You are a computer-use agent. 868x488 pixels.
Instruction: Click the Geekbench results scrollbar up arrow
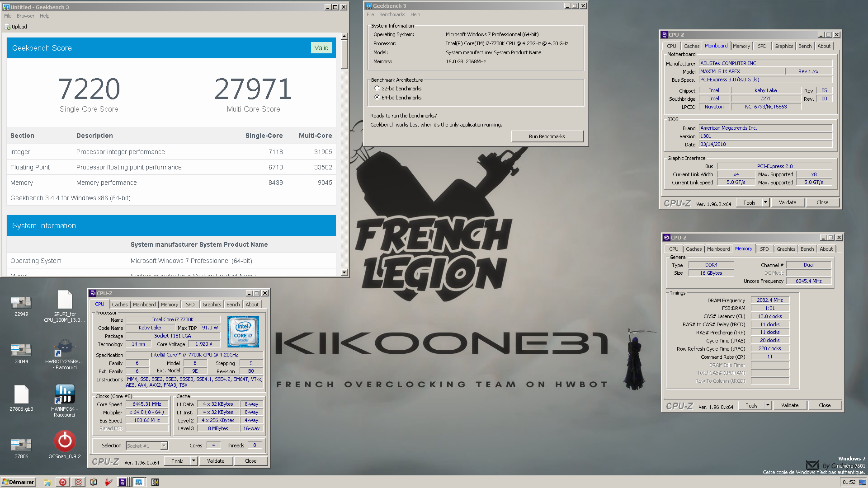coord(344,36)
